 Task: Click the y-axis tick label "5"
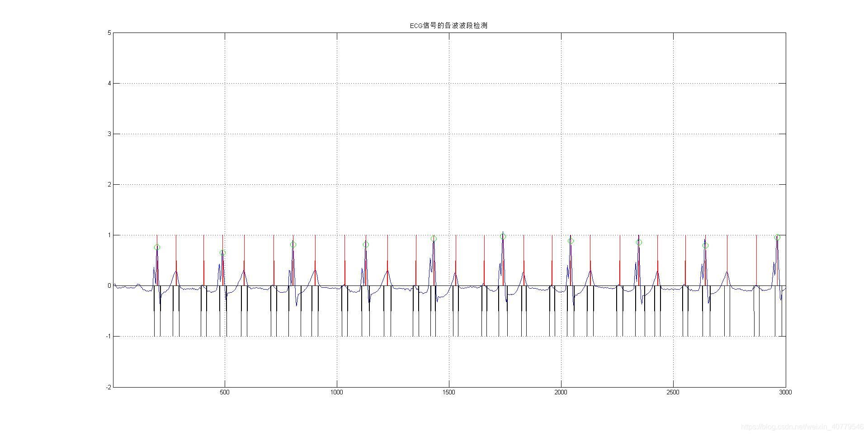(x=109, y=33)
